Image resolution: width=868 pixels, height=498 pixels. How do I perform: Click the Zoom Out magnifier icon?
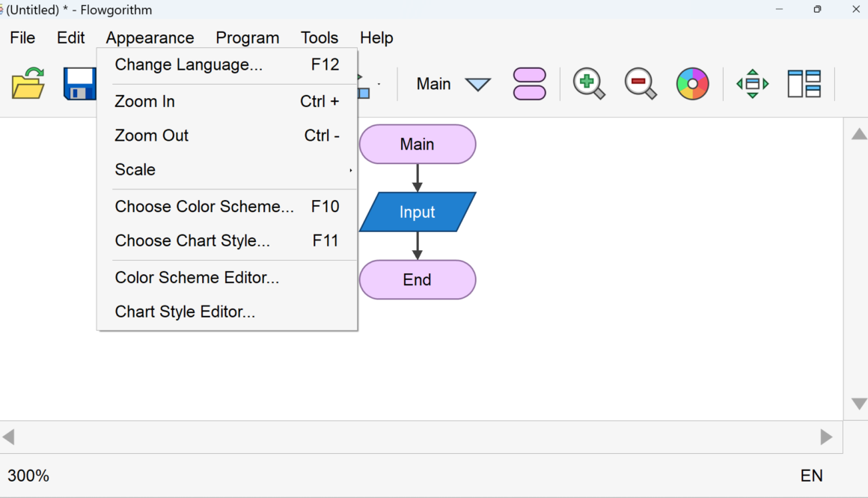point(641,84)
